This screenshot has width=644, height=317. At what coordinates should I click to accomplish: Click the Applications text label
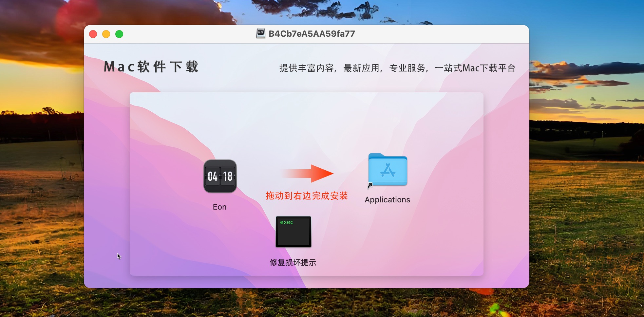[x=387, y=200]
